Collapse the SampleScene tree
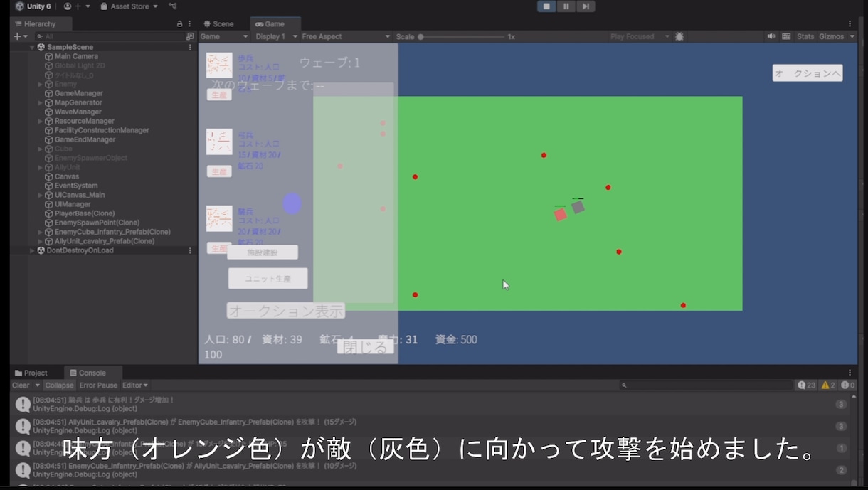Image resolution: width=868 pixels, height=490 pixels. tap(32, 47)
